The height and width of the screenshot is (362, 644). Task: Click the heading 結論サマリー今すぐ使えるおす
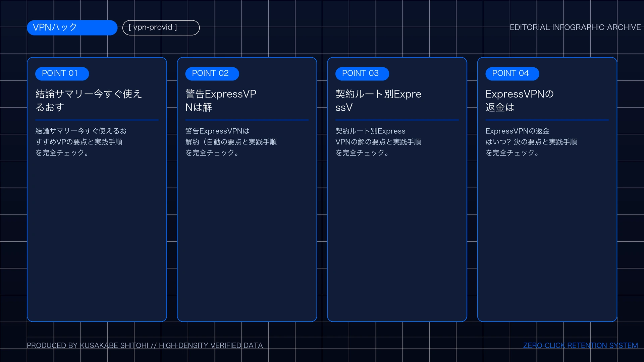click(89, 101)
